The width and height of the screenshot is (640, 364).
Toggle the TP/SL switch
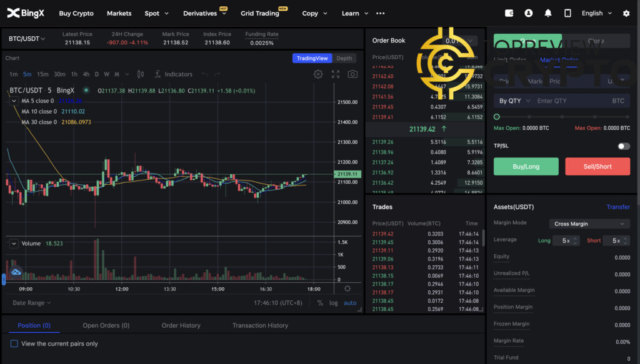tap(623, 146)
